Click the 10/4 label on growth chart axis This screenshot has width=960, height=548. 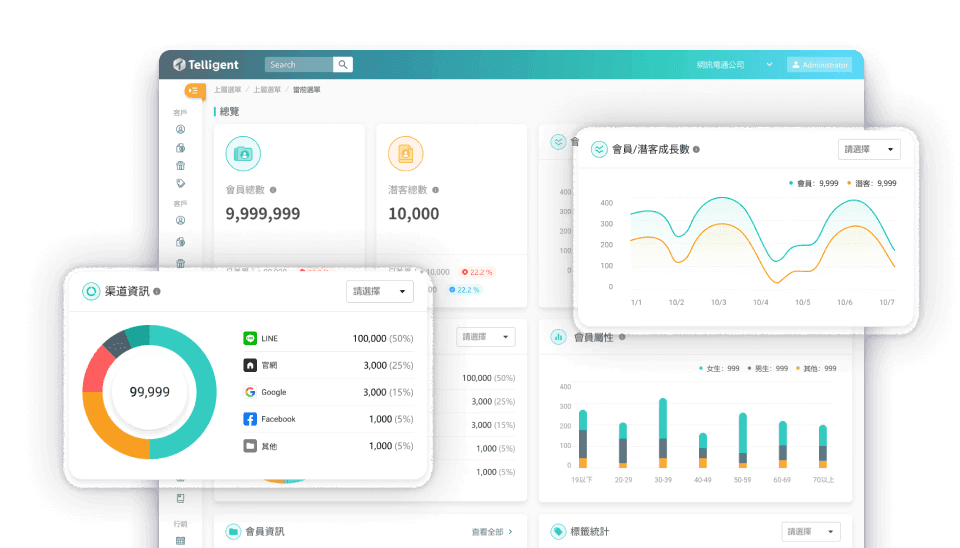click(x=760, y=302)
